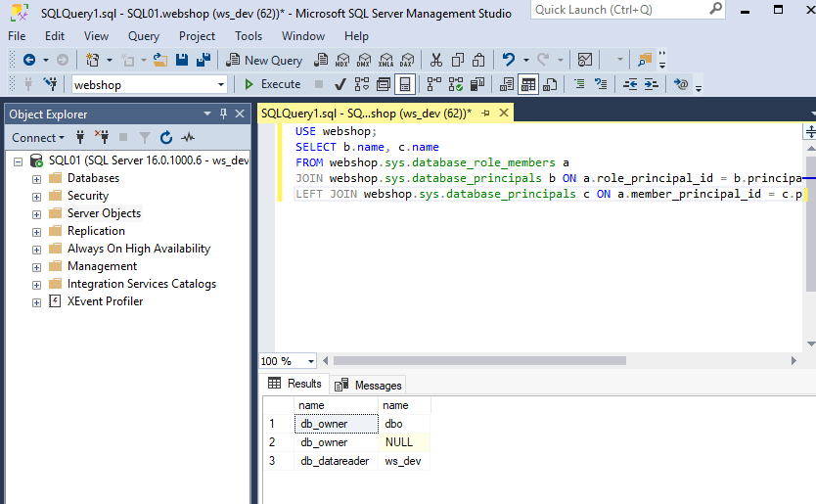Open the Connect dropdown in Object Explorer
The height and width of the screenshot is (504, 816).
click(x=38, y=137)
